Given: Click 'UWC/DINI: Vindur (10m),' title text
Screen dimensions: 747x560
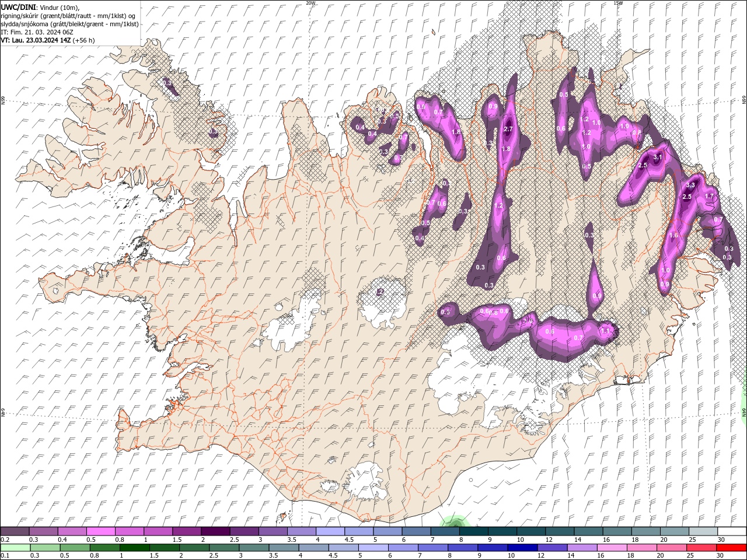Looking at the screenshot, I should [40, 6].
